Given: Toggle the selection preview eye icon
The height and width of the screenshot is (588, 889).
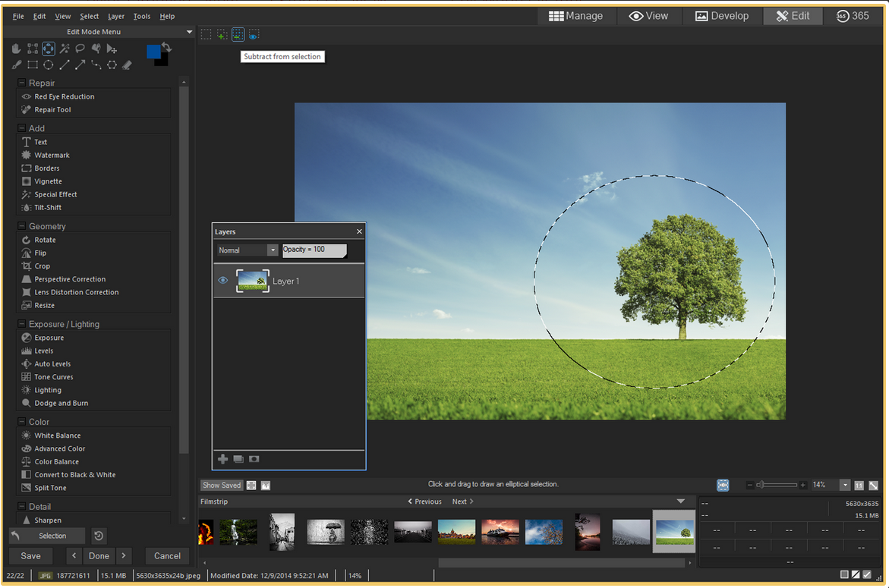Looking at the screenshot, I should pos(254,35).
